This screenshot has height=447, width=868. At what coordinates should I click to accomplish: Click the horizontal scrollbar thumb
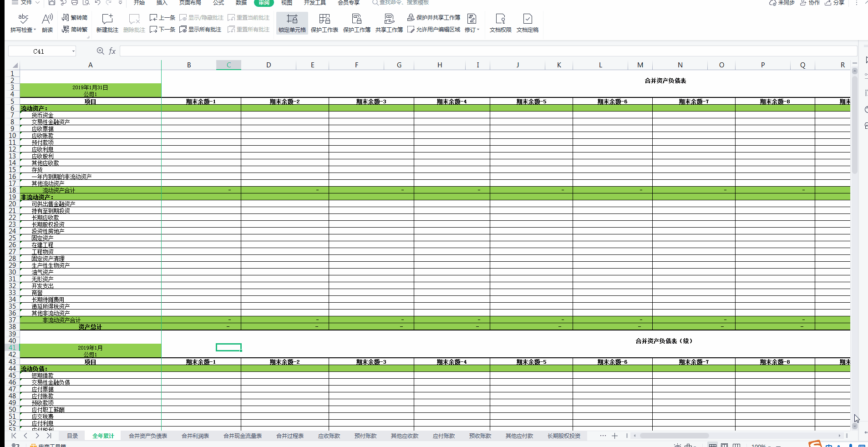click(x=674, y=436)
